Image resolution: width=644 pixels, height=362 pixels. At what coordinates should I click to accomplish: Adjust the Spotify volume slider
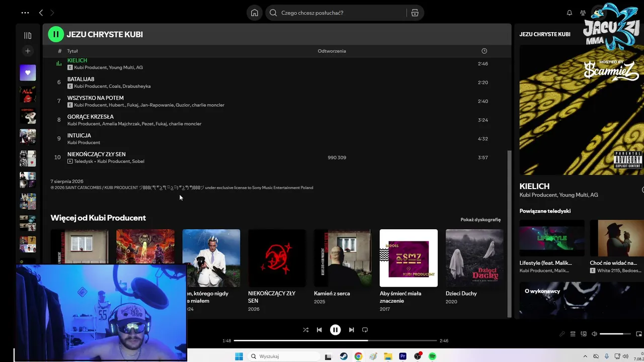(615, 334)
